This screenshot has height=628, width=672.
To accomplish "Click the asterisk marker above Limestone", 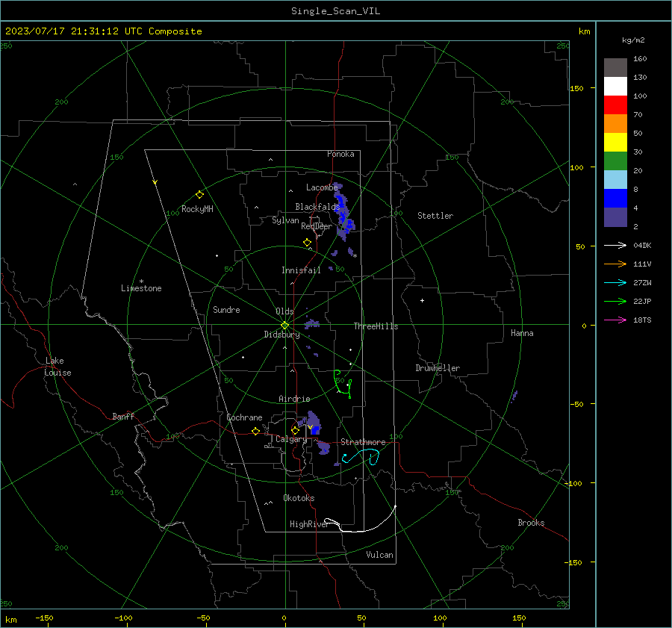I will 141,282.
